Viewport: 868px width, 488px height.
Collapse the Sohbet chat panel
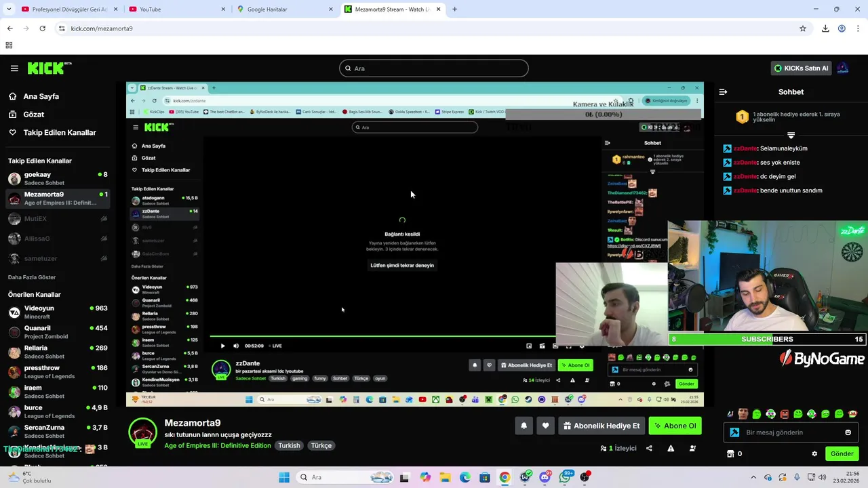pos(723,91)
